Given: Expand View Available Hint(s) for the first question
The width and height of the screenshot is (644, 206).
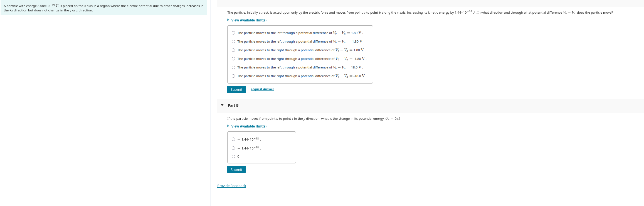Looking at the screenshot, I should (x=249, y=20).
